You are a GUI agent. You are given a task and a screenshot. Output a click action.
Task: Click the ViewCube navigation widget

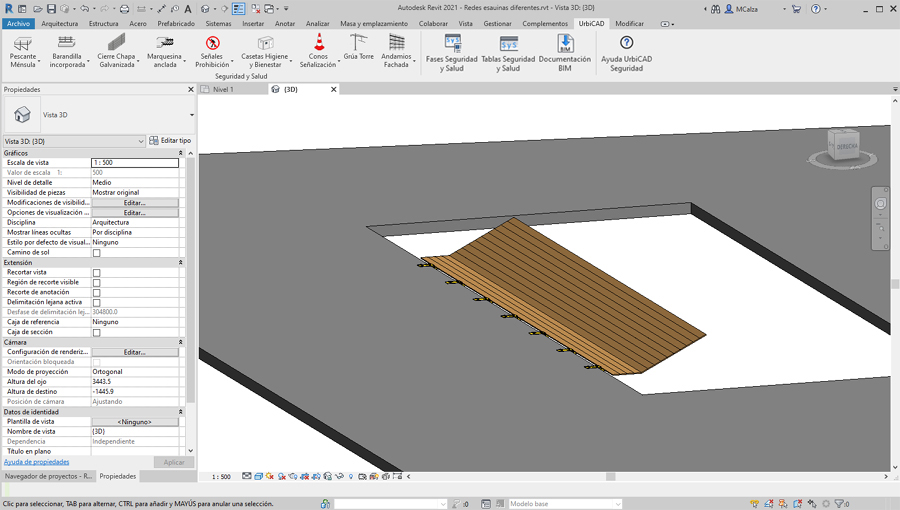coord(845,146)
